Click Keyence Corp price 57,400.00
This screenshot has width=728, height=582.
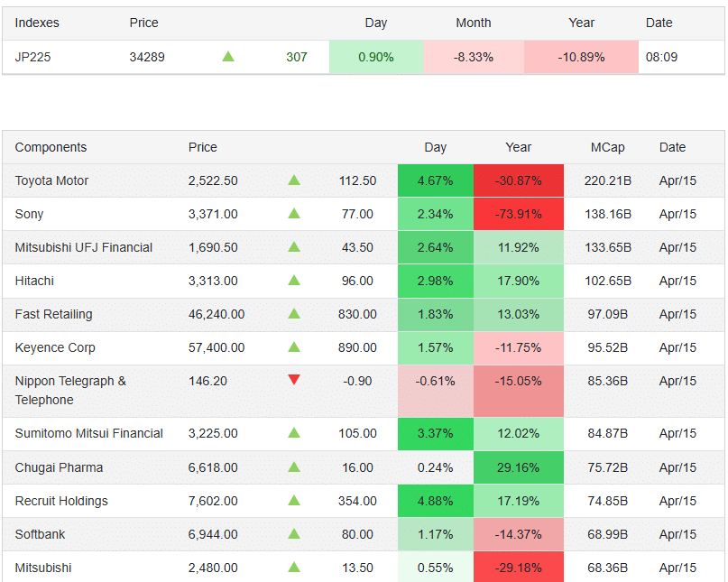coord(217,348)
